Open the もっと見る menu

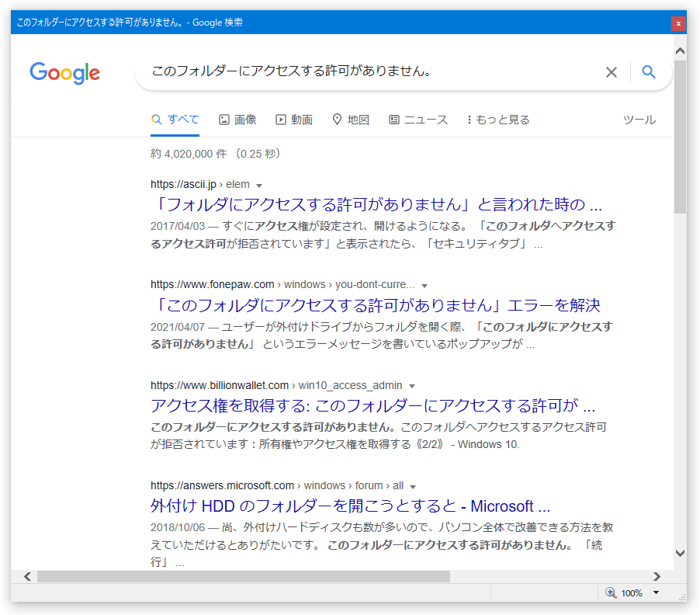[x=498, y=120]
